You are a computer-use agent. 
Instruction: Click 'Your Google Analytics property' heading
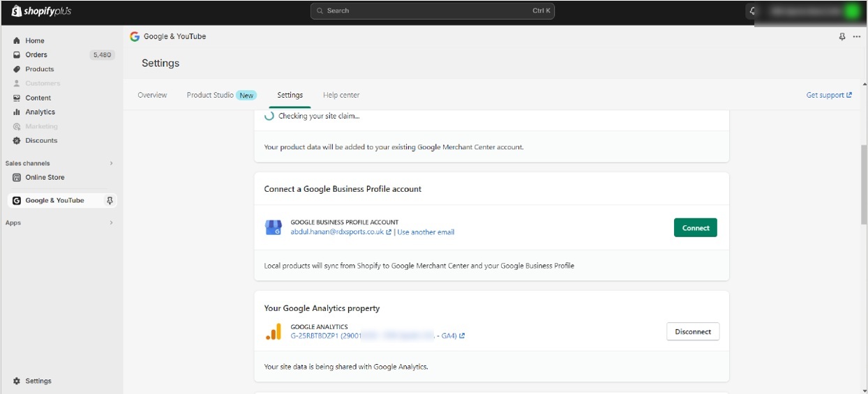[x=322, y=308]
